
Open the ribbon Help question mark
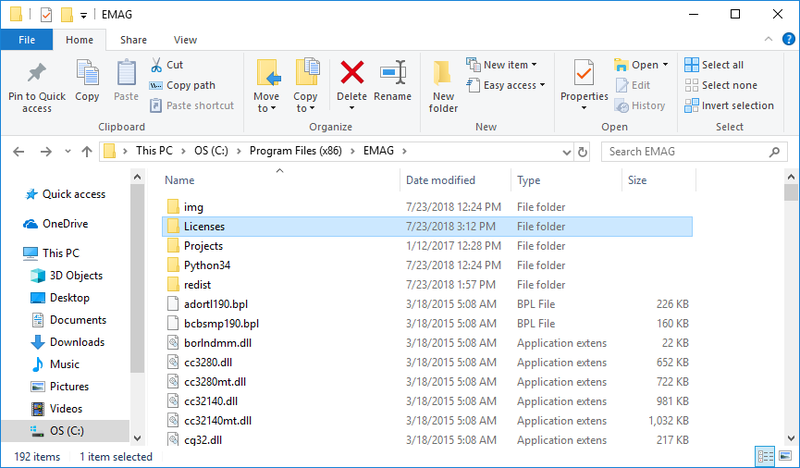pyautogui.click(x=788, y=39)
